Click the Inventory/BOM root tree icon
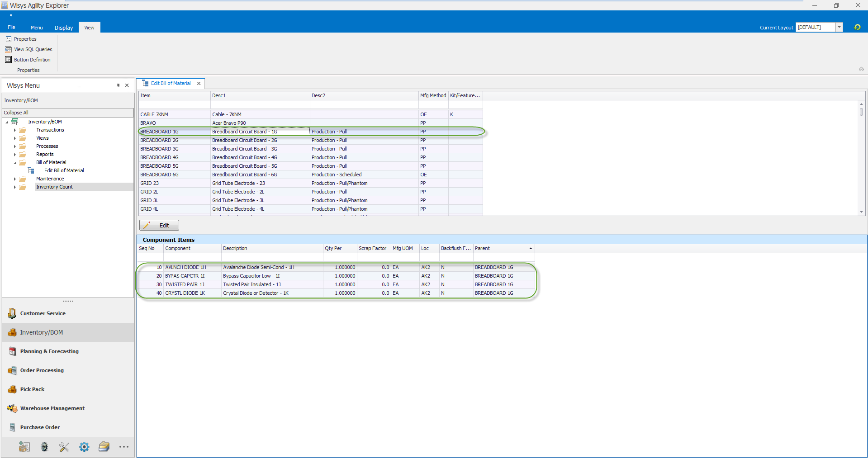Viewport: 868px width, 458px height. (x=14, y=122)
